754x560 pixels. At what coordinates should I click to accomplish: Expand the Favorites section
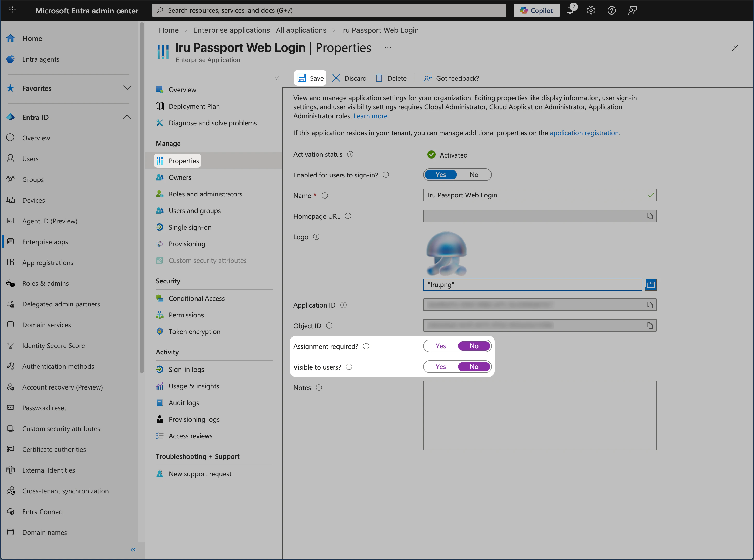tap(127, 88)
